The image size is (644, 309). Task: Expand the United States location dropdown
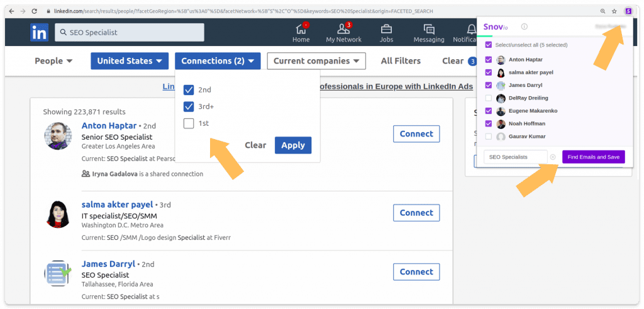[130, 61]
